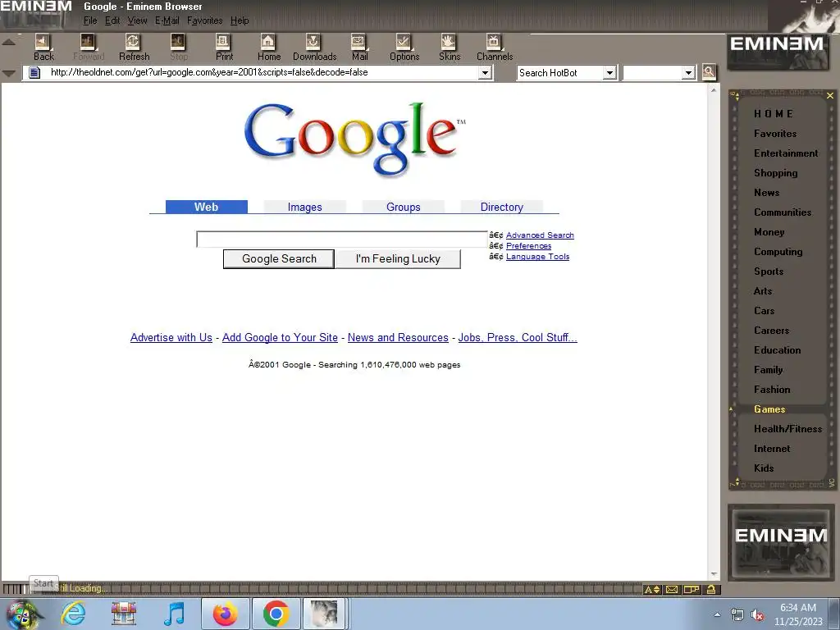Click the text size status bar icon
Viewport: 840px width, 630px height.
[652, 589]
